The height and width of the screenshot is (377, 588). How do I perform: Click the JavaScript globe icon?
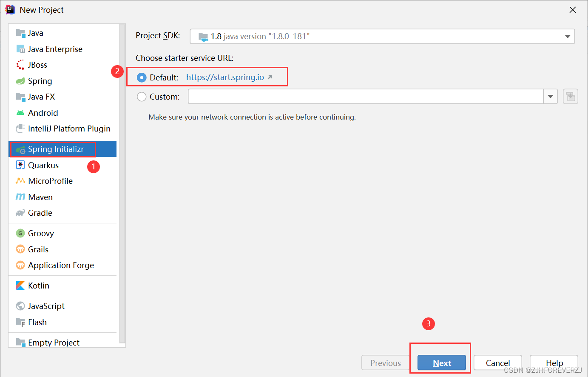coord(20,306)
